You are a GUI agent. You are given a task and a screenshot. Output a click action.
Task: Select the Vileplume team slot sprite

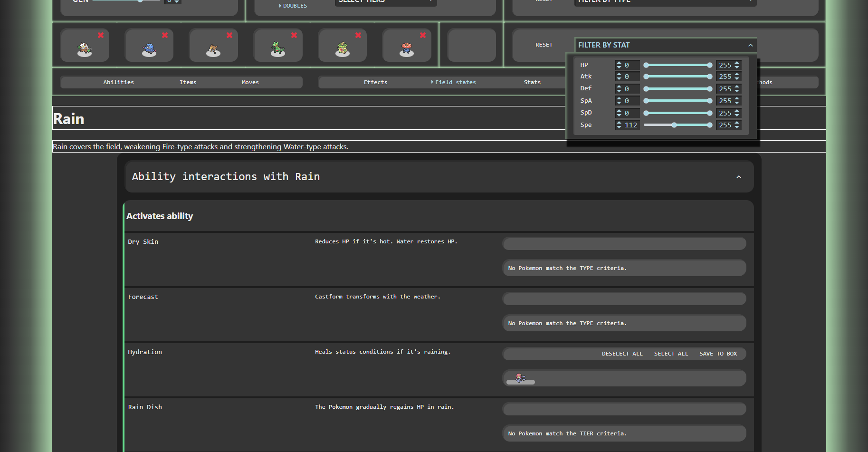[x=407, y=48]
